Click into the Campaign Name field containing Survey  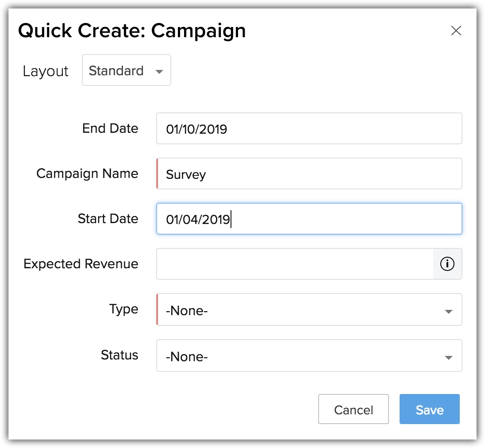(309, 174)
